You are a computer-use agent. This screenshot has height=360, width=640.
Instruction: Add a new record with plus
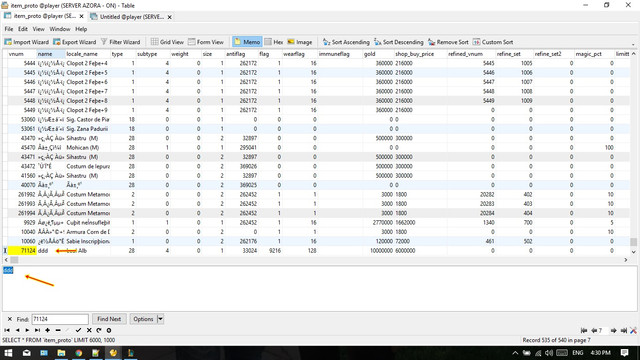[48, 330]
